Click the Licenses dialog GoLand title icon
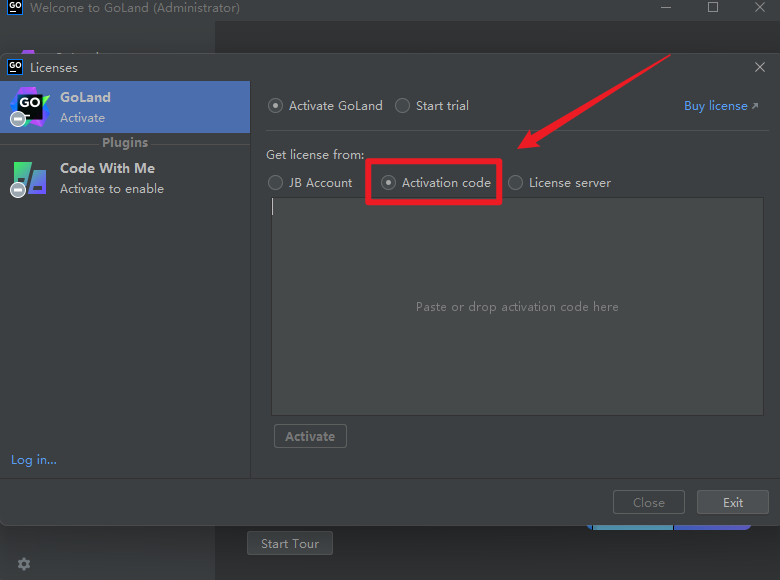This screenshot has height=580, width=780. pyautogui.click(x=15, y=67)
